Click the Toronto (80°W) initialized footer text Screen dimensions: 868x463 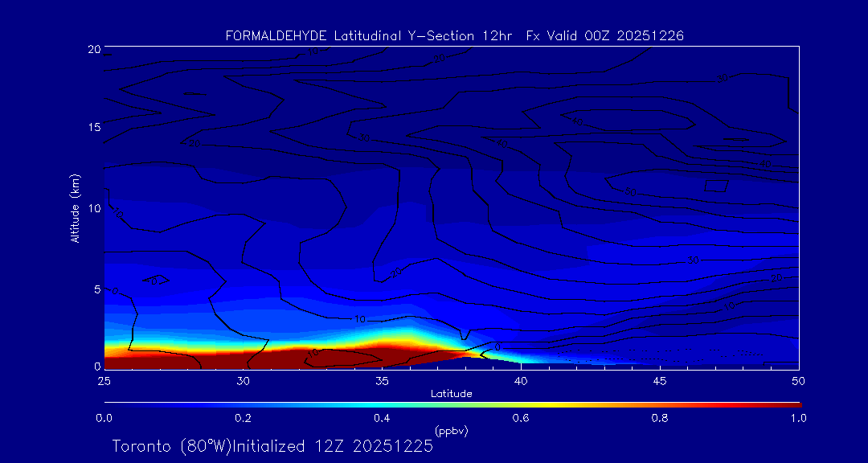pos(272,446)
